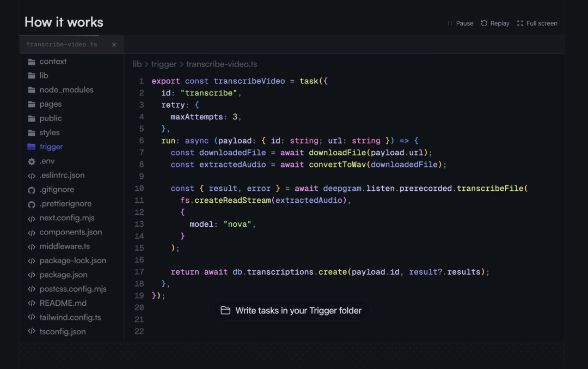Click the trigger segment in the breadcrumb path
This screenshot has height=369, width=588.
tap(164, 64)
